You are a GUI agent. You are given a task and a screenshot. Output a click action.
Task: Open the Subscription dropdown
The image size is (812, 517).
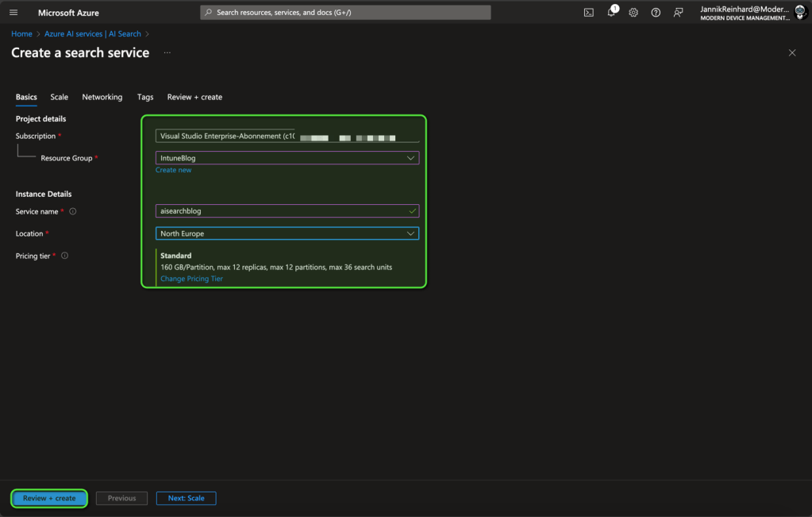click(x=287, y=136)
